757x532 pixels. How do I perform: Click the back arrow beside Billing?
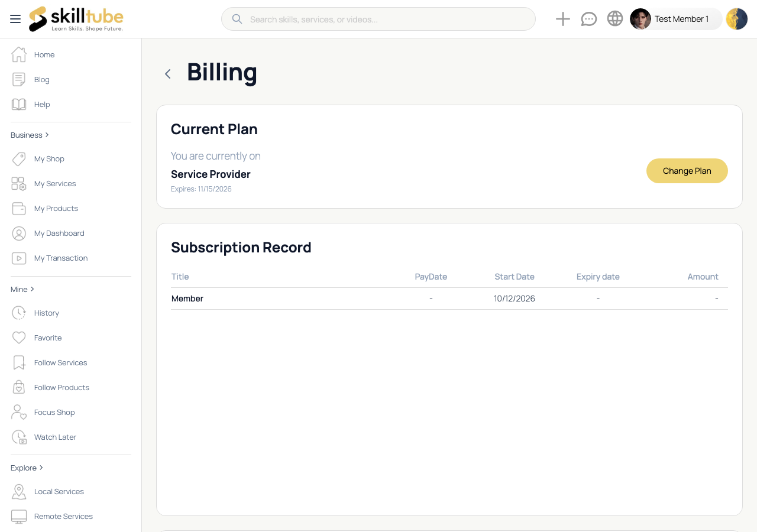(168, 74)
